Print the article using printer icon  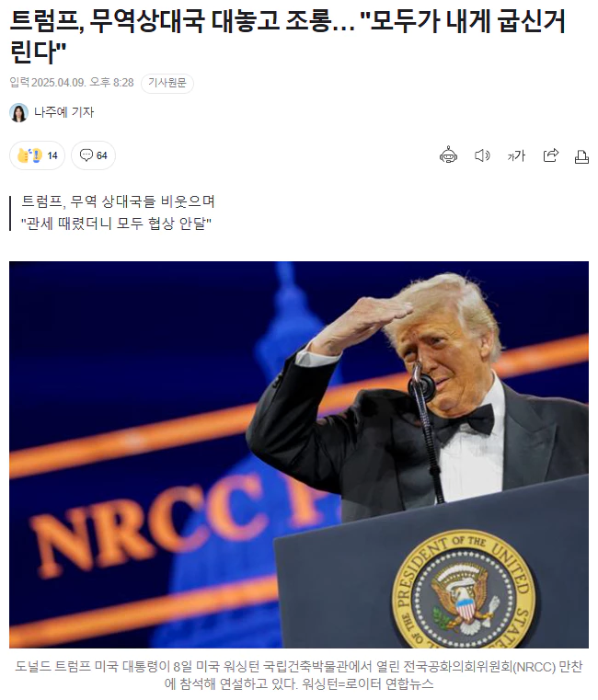pyautogui.click(x=581, y=156)
